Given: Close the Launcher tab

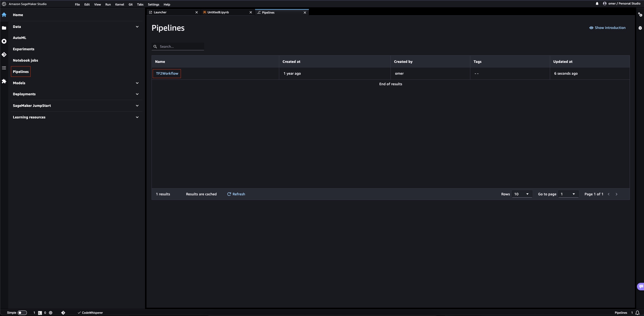Looking at the screenshot, I should [197, 12].
